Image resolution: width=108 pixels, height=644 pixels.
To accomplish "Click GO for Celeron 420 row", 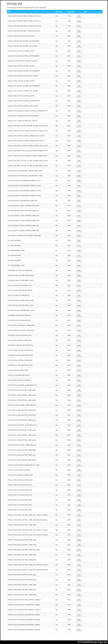I will coord(79,16).
